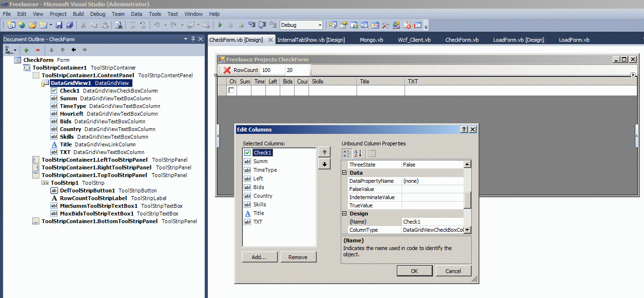This screenshot has width=644, height=298.
Task: Click the New Project toolbar icon
Action: click(x=11, y=25)
